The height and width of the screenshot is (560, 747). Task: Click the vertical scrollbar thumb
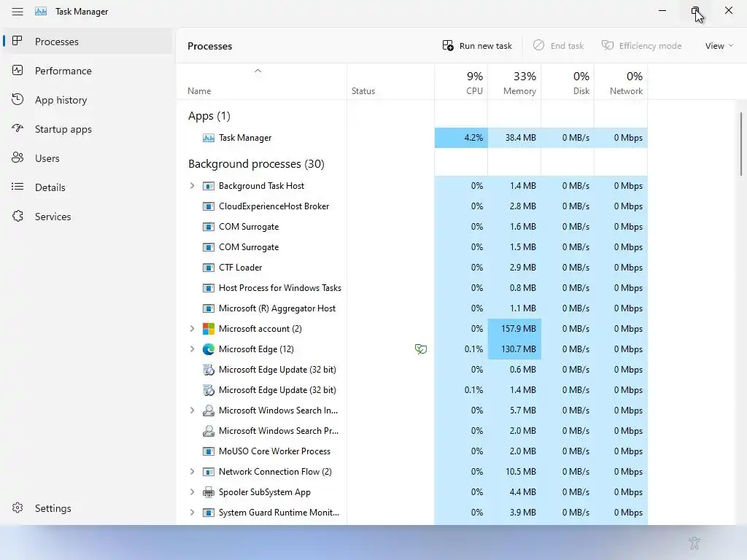[741, 144]
